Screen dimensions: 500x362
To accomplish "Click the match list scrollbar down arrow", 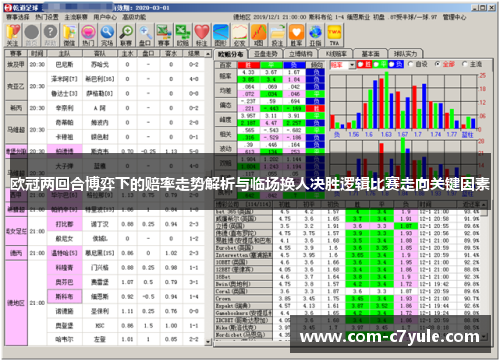I will click(x=208, y=342).
